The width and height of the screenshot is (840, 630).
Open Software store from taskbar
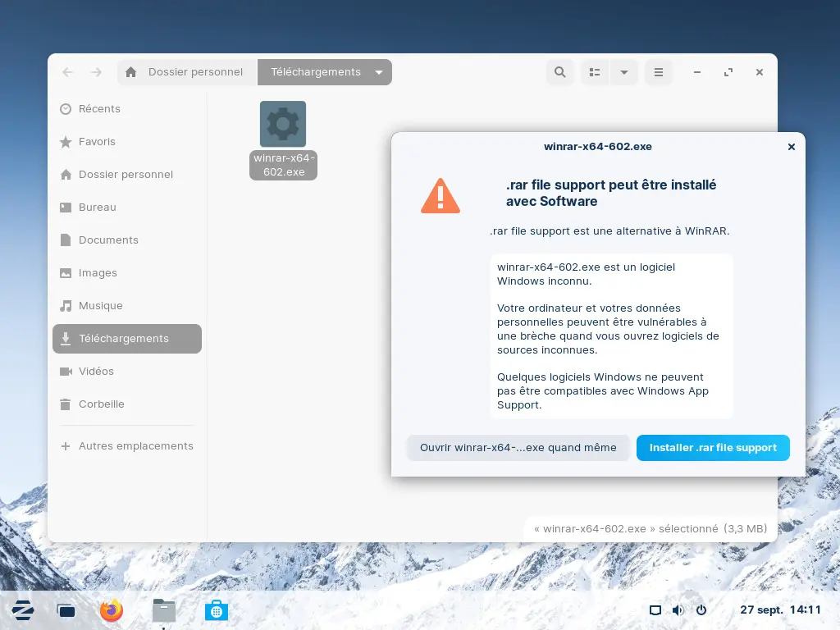217,609
